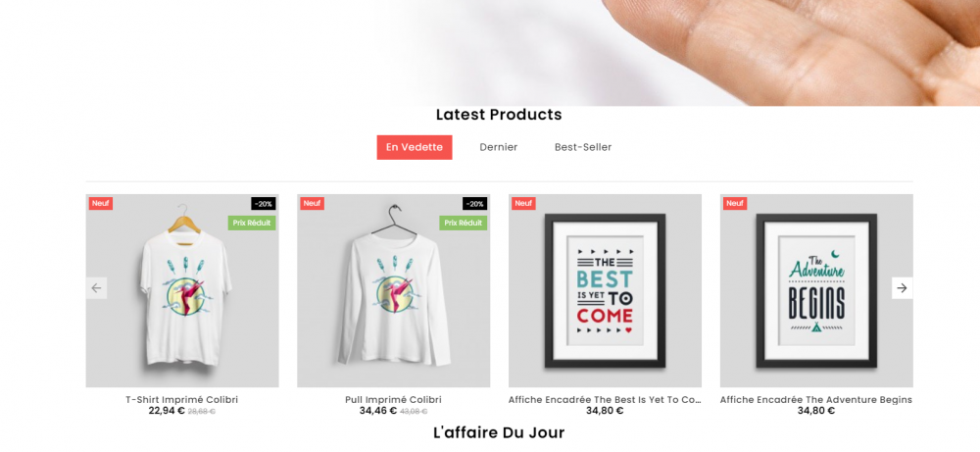The image size is (980, 452).
Task: Click the -20% badge on the pull sweater
Action: coord(475,204)
